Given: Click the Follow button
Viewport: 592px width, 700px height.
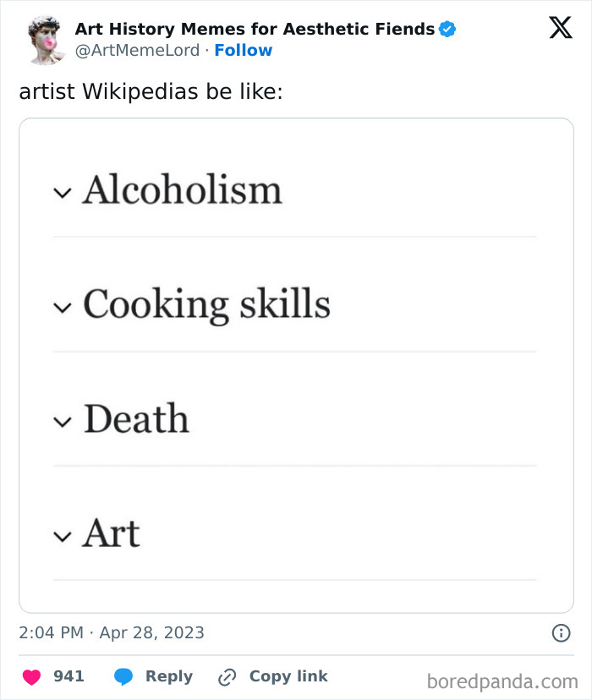Looking at the screenshot, I should pyautogui.click(x=244, y=50).
